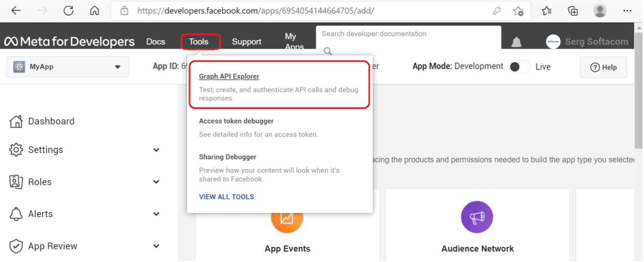The image size is (644, 262).
Task: Open the Tools menu
Action: 199,42
